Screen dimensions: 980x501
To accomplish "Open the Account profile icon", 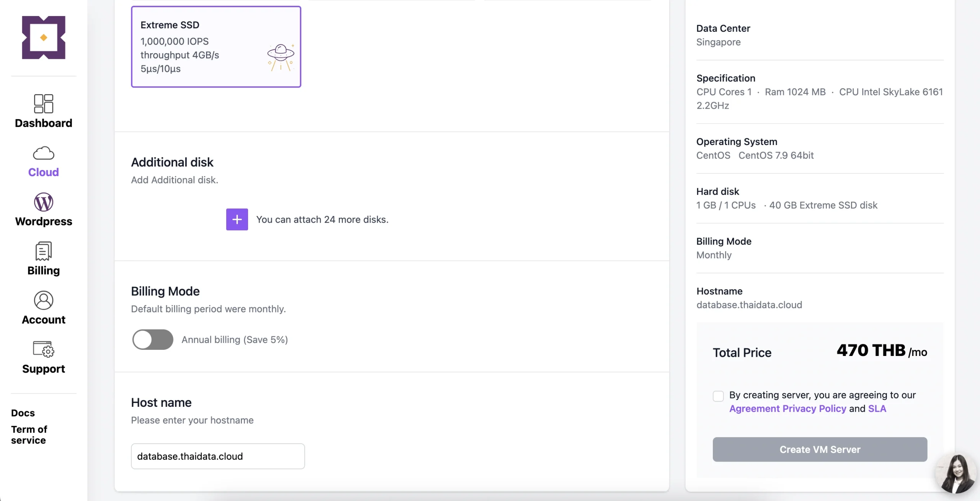I will 44,300.
